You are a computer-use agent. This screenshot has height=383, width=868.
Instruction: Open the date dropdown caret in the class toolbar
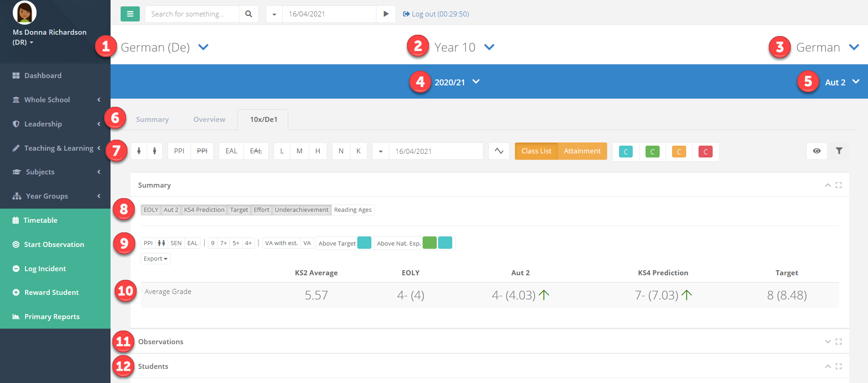[x=381, y=151]
